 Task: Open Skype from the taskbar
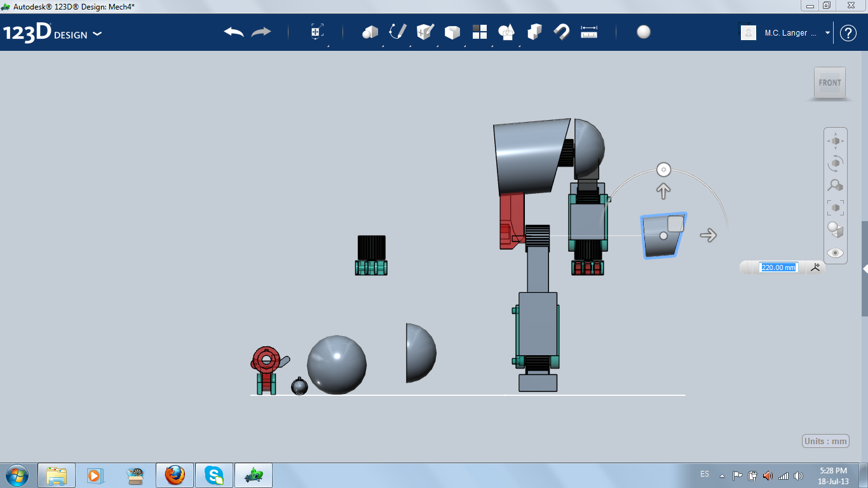pyautogui.click(x=214, y=475)
